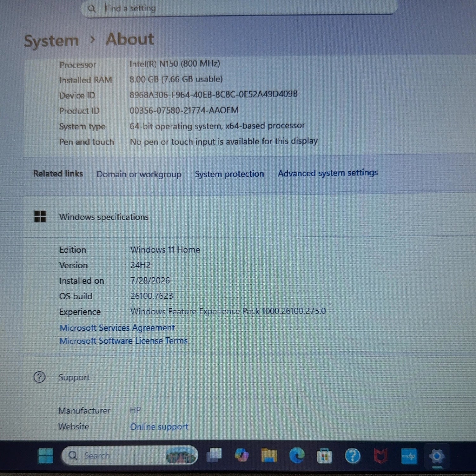
Task: Click the "System type" label
Action: point(82,127)
